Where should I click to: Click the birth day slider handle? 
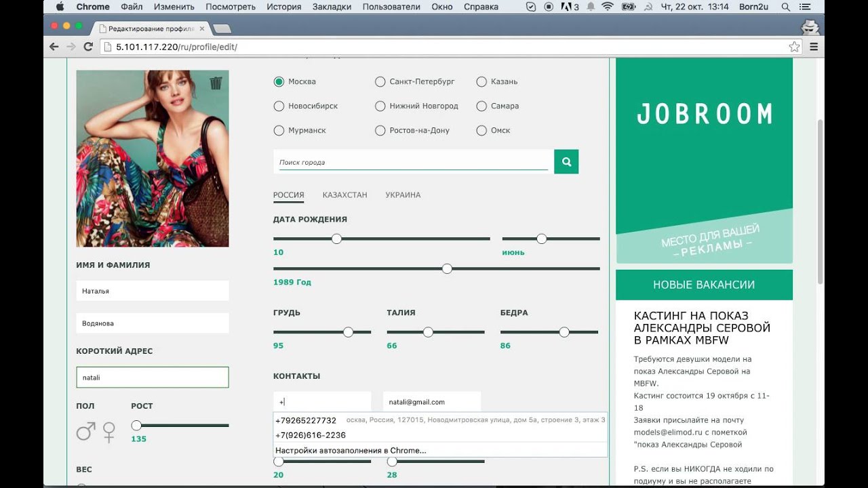336,239
